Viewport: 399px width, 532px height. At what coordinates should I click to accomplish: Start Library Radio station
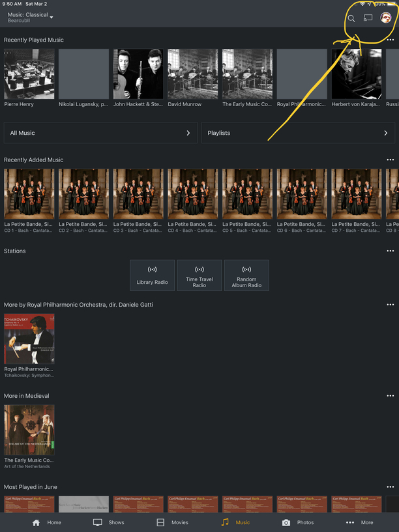tap(152, 275)
